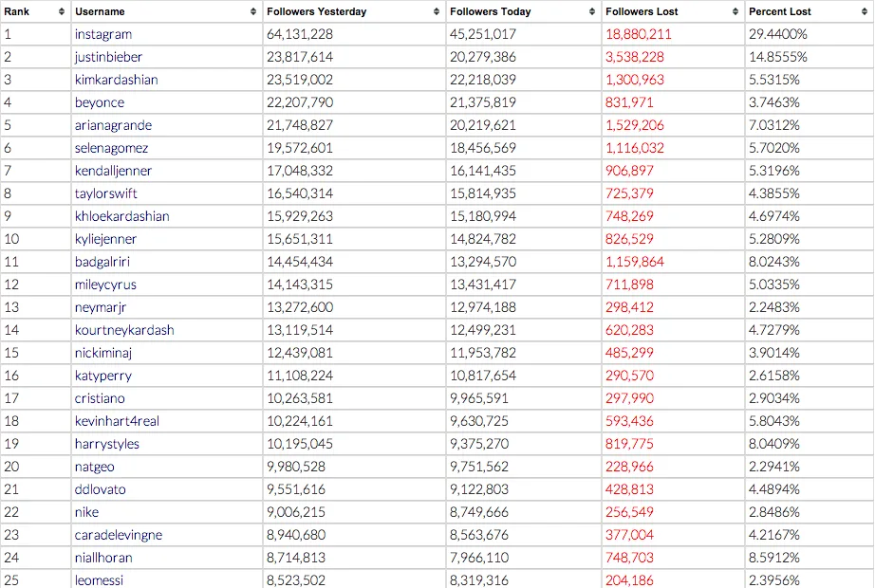Open the taylorswift profile link
The image size is (875, 588).
click(x=106, y=193)
